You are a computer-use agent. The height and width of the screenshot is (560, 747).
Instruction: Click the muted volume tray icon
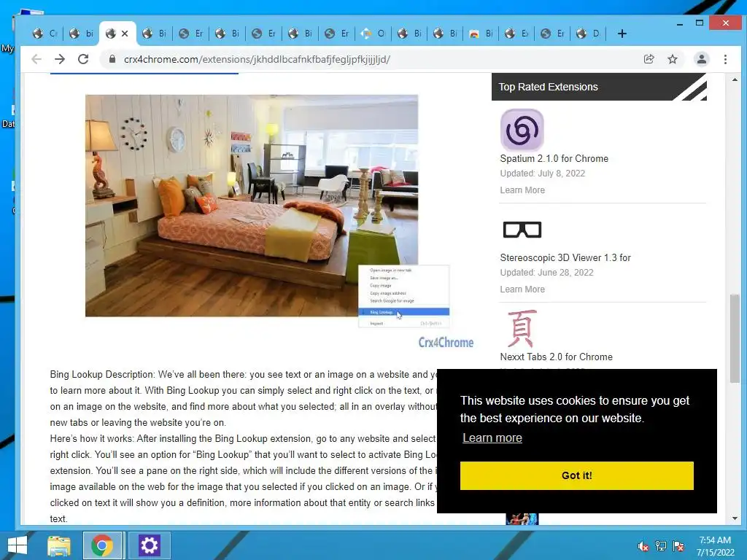(643, 546)
